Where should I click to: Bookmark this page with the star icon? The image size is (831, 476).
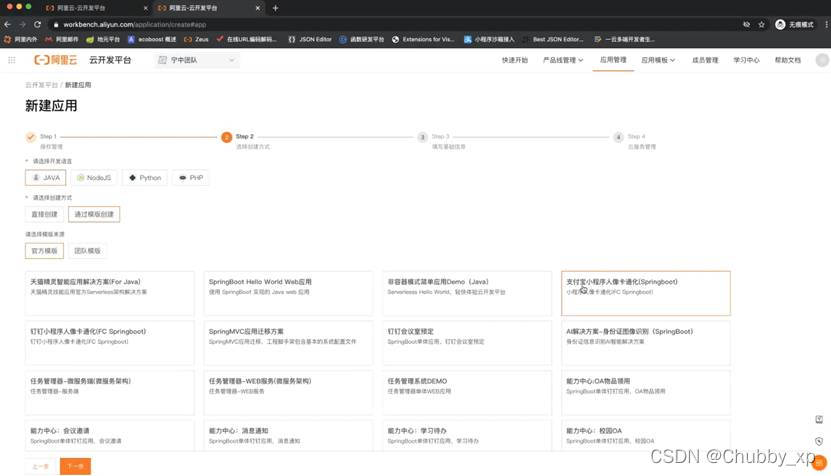tap(762, 24)
